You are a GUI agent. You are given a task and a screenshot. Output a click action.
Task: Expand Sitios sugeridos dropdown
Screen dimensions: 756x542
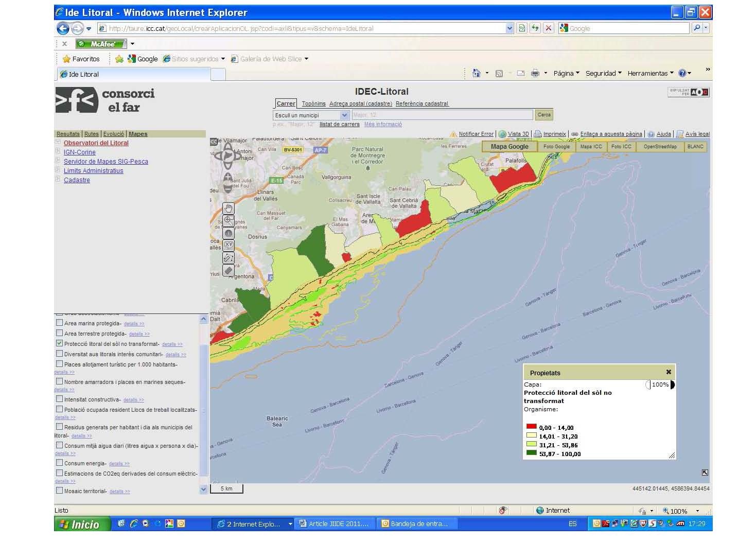point(223,59)
